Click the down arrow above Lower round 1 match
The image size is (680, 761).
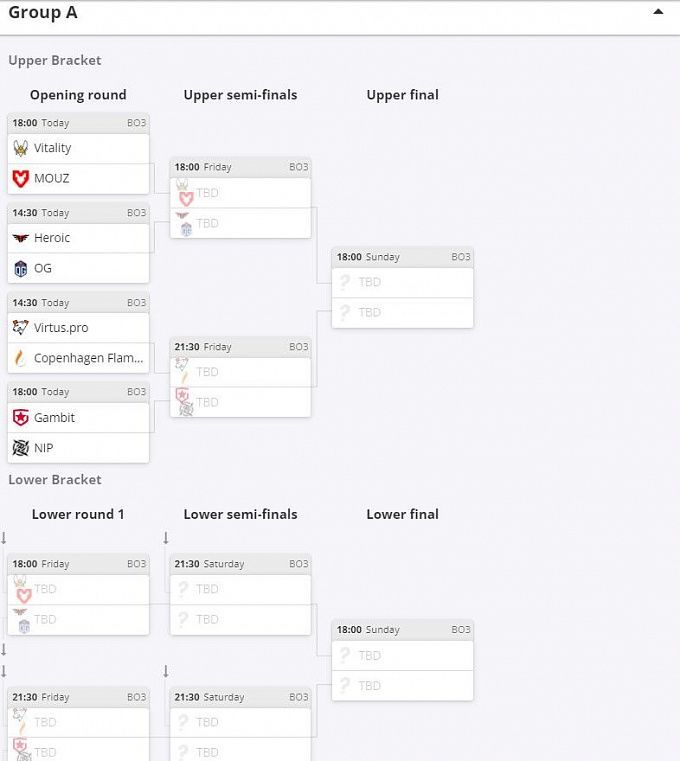pos(4,539)
